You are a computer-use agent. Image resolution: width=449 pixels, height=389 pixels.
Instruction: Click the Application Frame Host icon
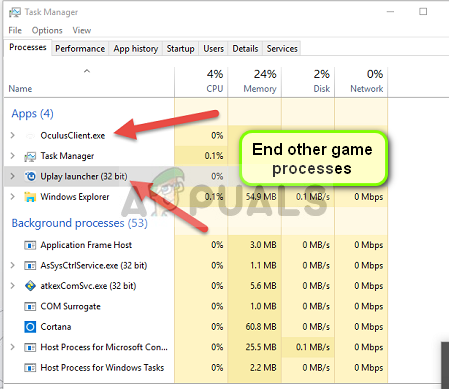pos(30,245)
